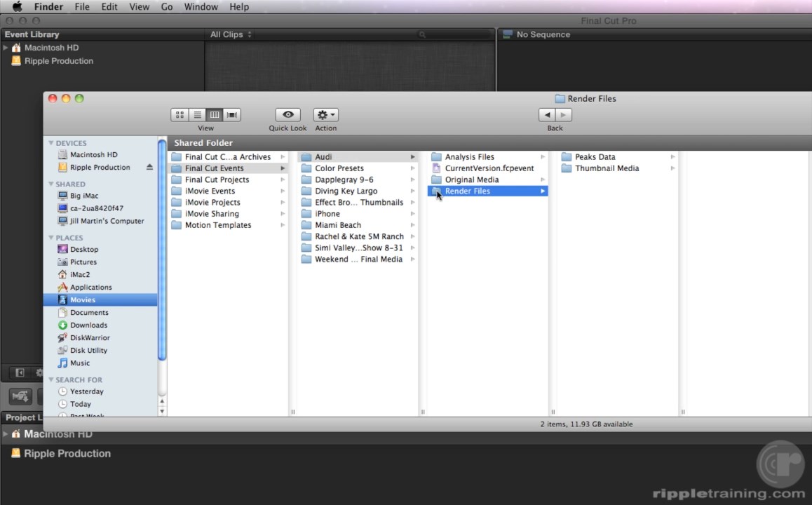Click the Quick Look eye button
This screenshot has width=812, height=505.
(287, 115)
